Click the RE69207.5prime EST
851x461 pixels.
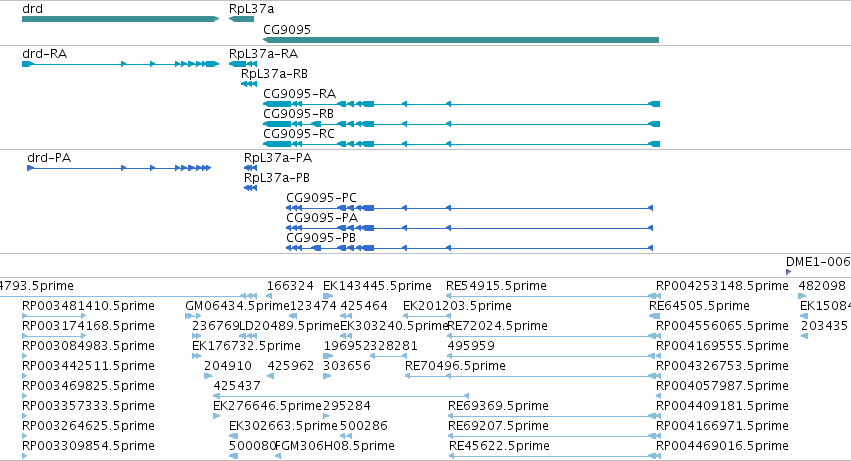click(498, 426)
